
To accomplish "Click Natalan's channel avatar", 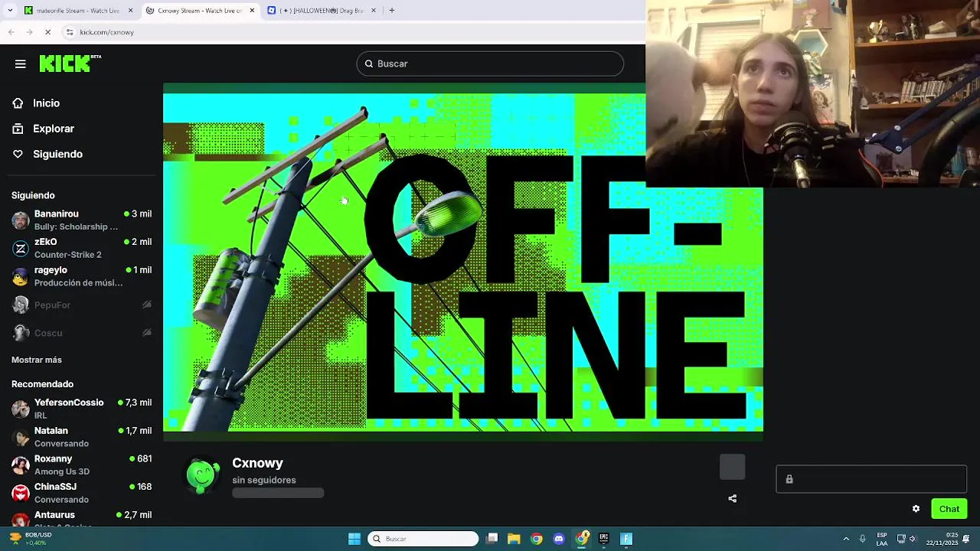I will point(21,437).
